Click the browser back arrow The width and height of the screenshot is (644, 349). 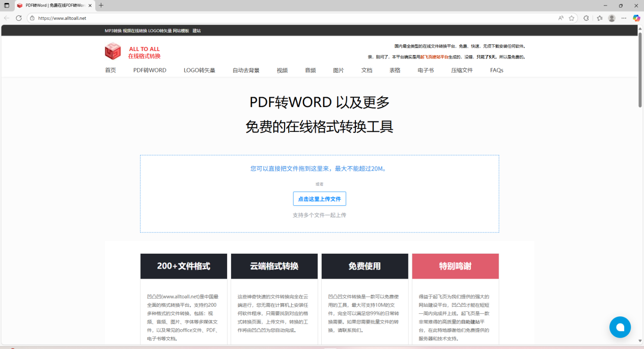[7, 18]
